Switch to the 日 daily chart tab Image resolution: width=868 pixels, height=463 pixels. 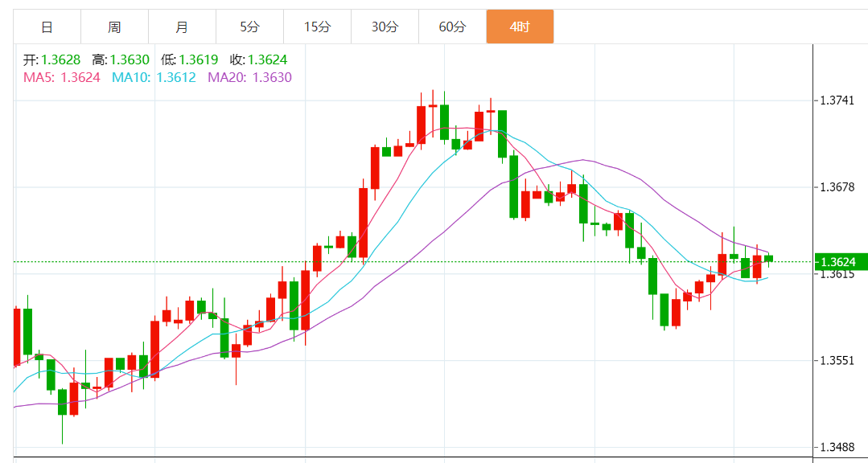pos(47,27)
